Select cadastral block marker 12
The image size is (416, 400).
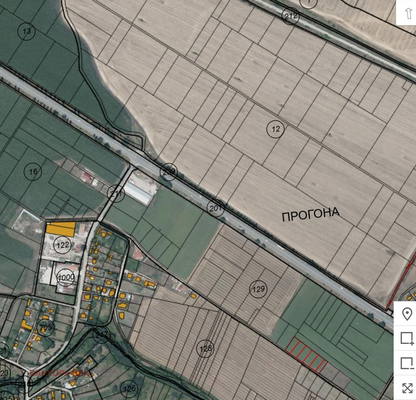tap(276, 129)
